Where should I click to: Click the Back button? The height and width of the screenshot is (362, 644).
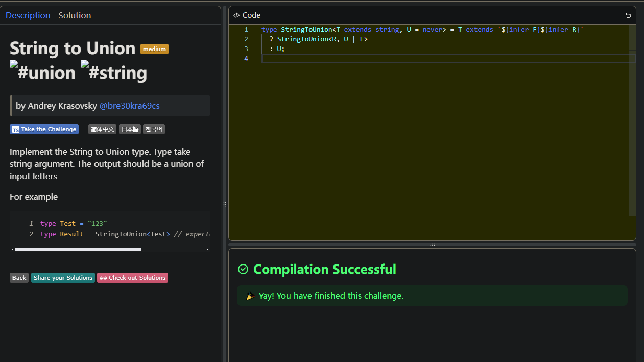click(x=19, y=278)
